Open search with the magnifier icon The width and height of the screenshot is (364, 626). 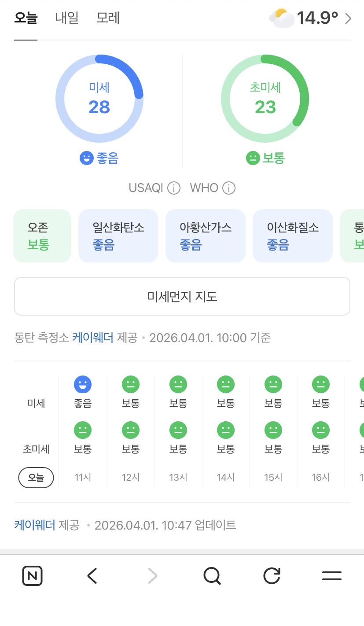coord(212,576)
